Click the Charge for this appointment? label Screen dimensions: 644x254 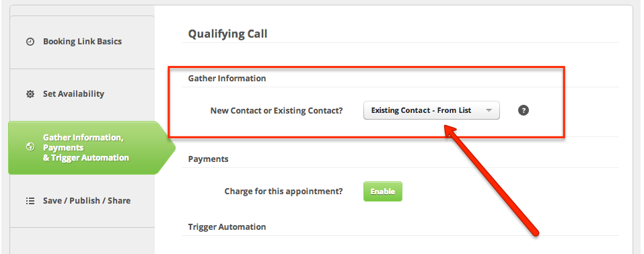[283, 192]
